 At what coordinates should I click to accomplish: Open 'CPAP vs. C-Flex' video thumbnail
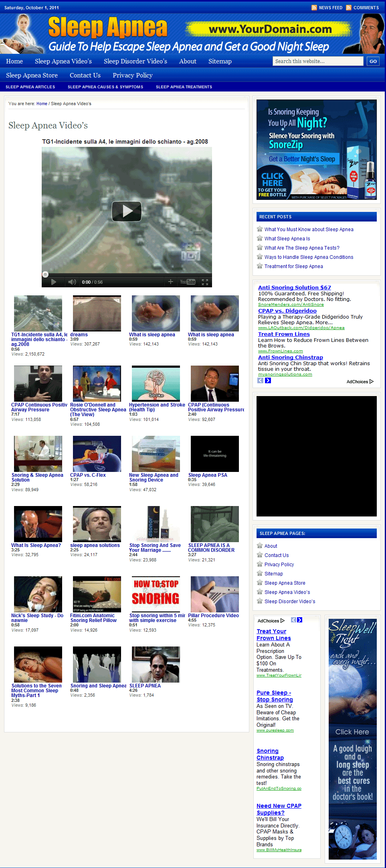pyautogui.click(x=97, y=454)
